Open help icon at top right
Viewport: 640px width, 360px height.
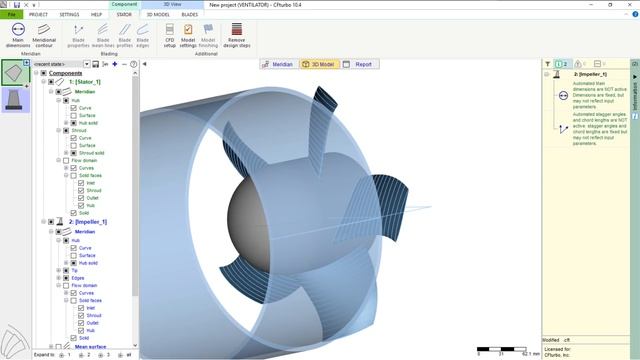pos(635,14)
